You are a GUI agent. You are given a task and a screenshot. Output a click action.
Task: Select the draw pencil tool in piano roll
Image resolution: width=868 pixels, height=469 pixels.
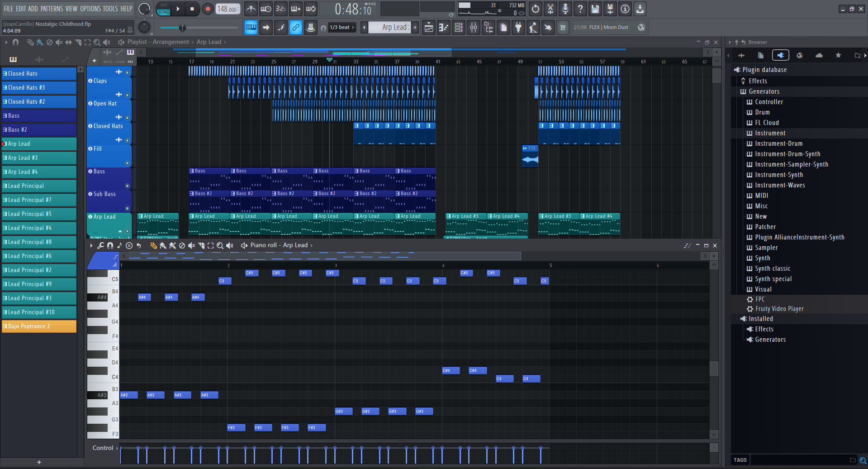[x=154, y=245]
